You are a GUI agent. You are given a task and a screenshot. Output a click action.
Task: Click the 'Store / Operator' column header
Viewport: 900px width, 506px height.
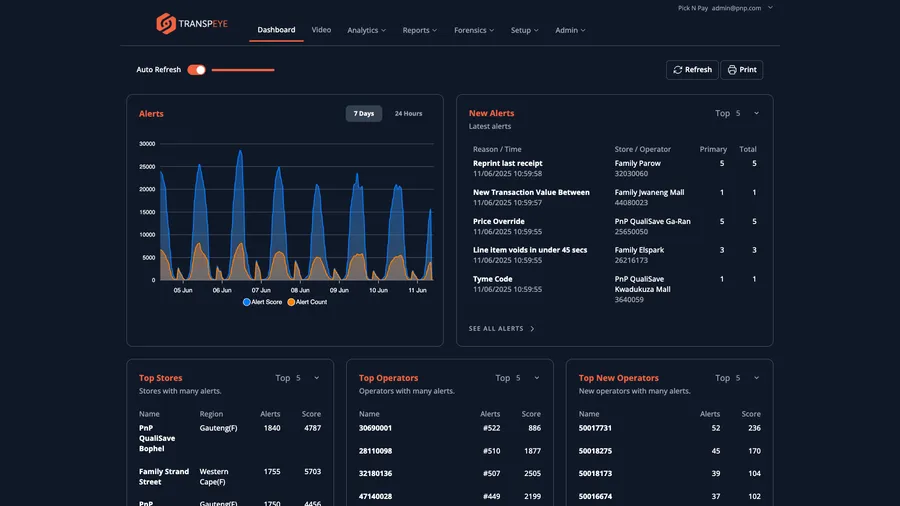click(x=642, y=149)
